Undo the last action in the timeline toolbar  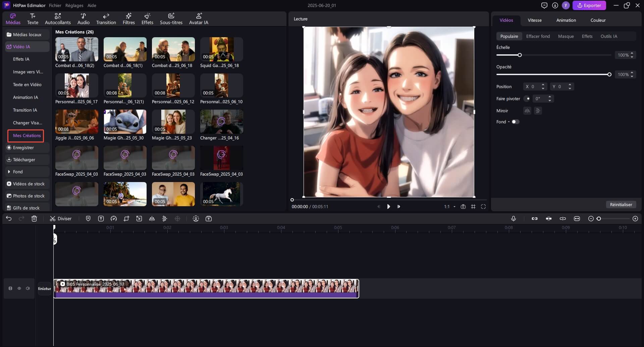pos(9,219)
